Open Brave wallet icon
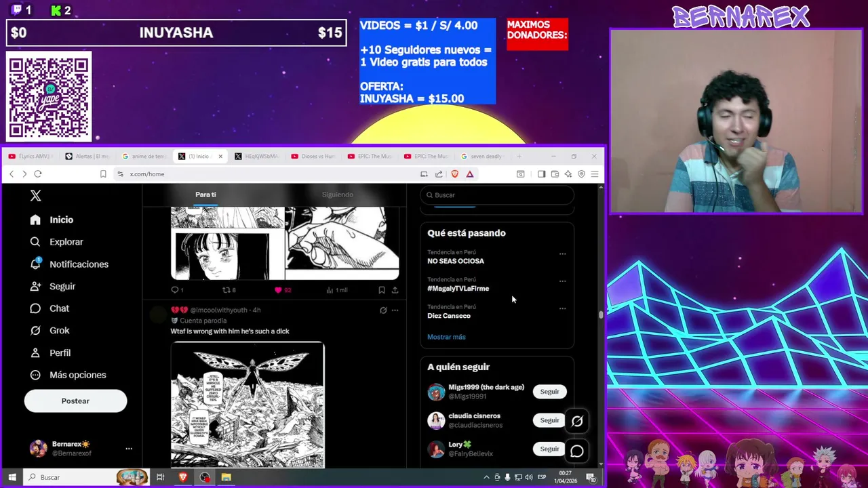Image resolution: width=868 pixels, height=488 pixels. [x=555, y=174]
